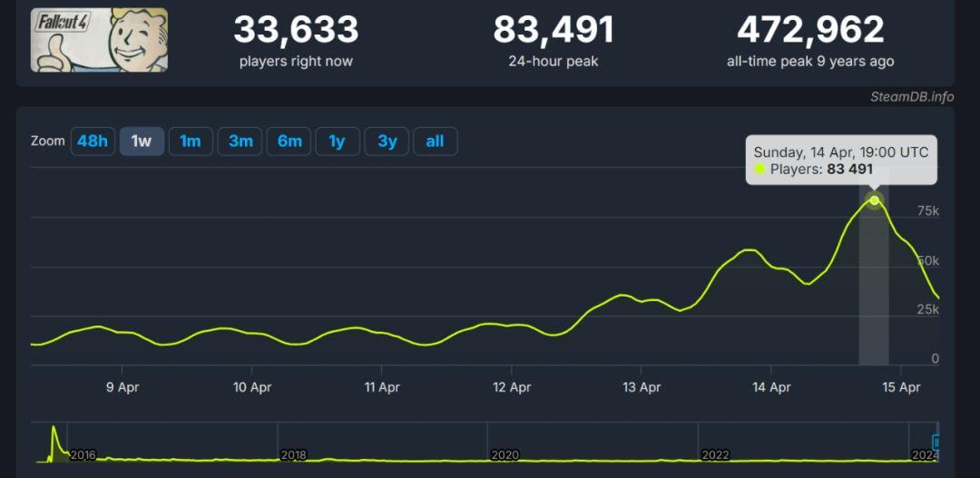The width and height of the screenshot is (980, 478).
Task: Open the SteamDB.info watermark link
Action: (x=912, y=97)
